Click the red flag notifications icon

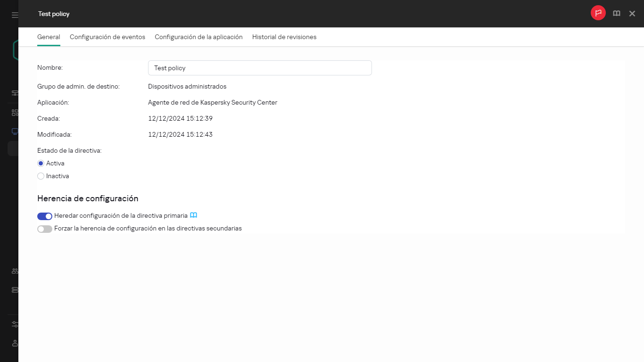coord(598,13)
